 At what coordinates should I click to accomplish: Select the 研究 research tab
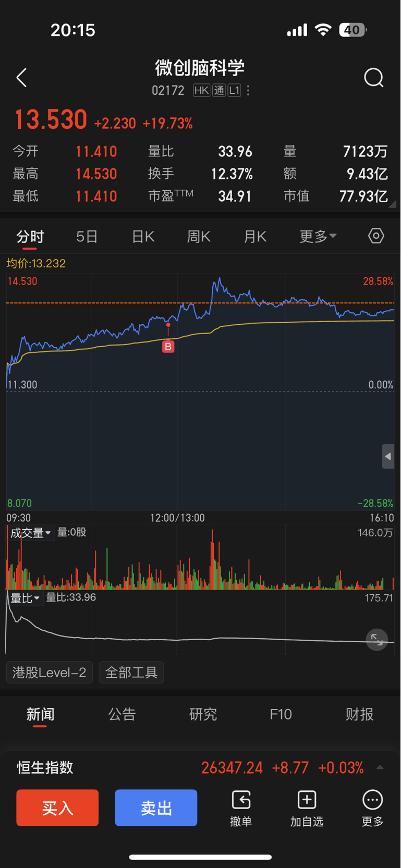(x=203, y=714)
